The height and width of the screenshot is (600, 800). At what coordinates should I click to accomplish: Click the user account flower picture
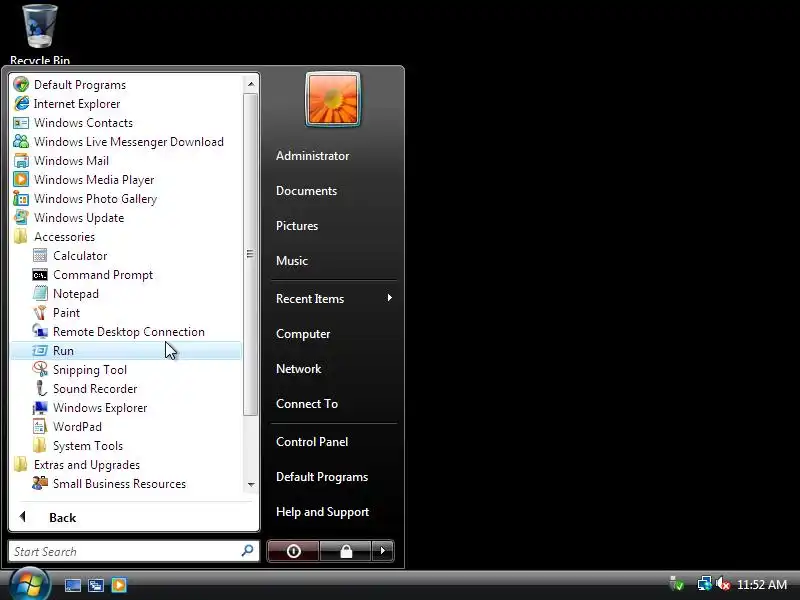333,98
